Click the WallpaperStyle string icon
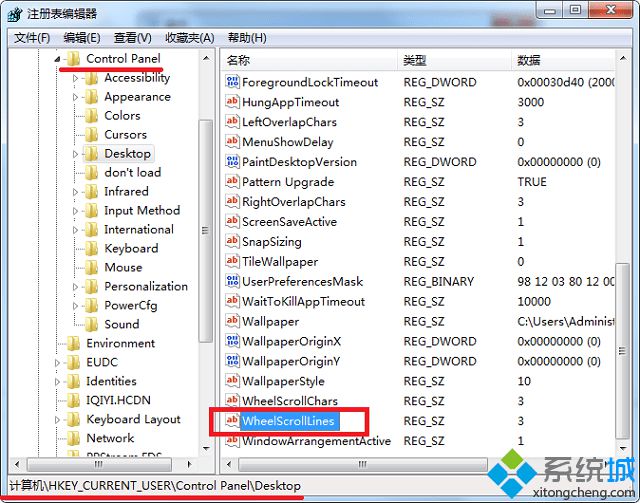This screenshot has width=640, height=503. (232, 381)
